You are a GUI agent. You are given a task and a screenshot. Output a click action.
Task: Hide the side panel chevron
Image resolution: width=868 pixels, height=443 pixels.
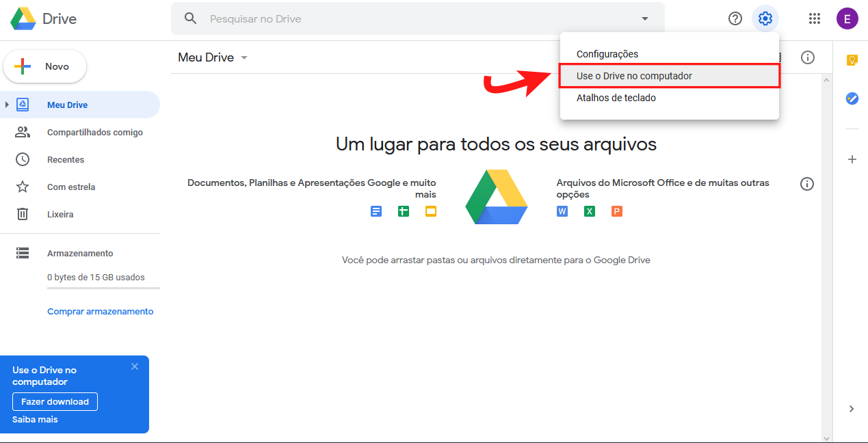coord(852,409)
